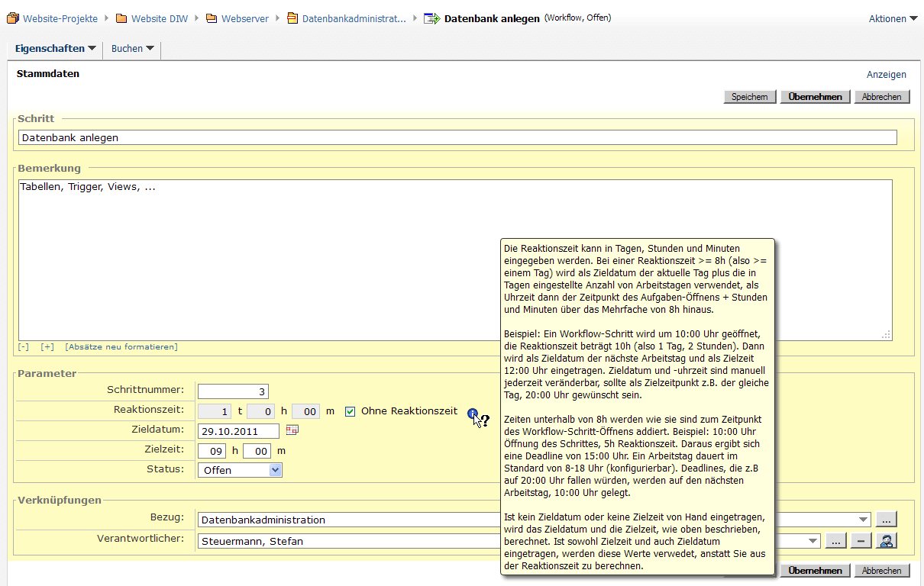The width and height of the screenshot is (924, 586).
Task: Shrink Bemerkung field with [-] link
Action: [x=24, y=347]
